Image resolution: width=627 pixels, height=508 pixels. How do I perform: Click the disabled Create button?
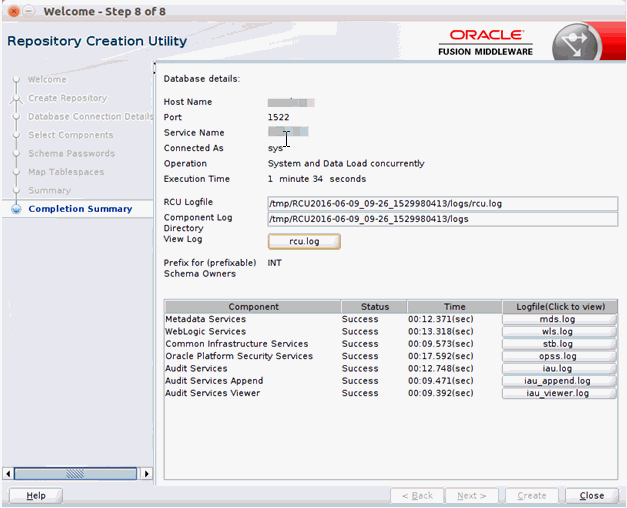point(532,496)
